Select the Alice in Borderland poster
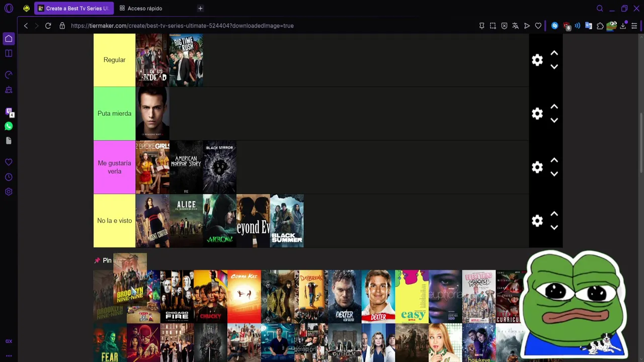Viewport: 644px width, 362px height. (x=186, y=221)
